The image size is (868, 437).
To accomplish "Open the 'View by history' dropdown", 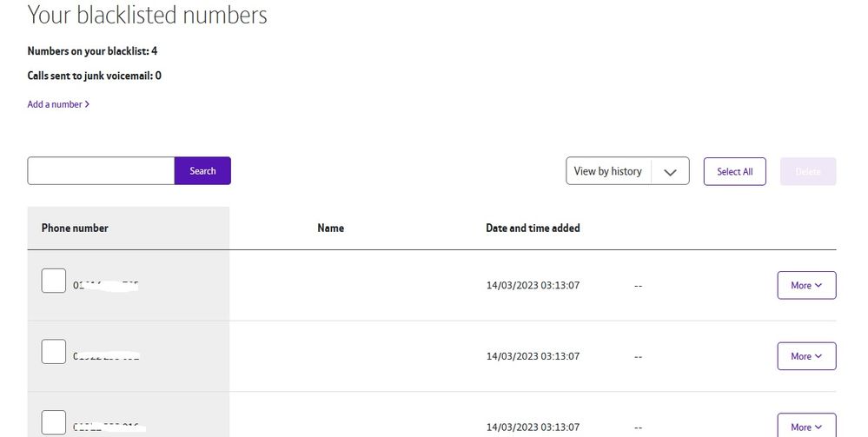I will coord(626,171).
